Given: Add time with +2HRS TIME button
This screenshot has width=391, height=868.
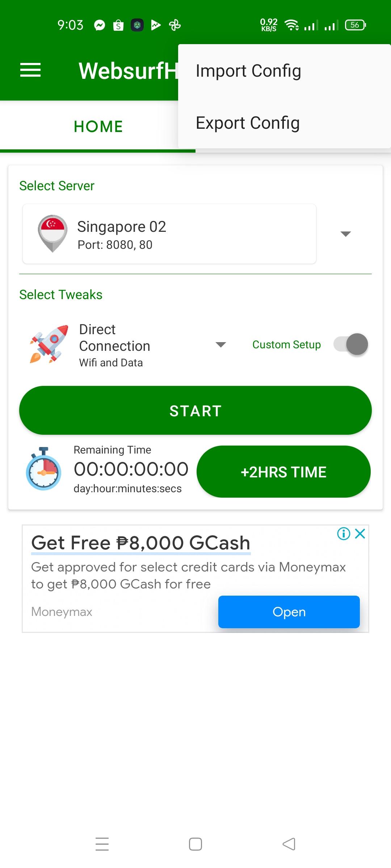Looking at the screenshot, I should [x=283, y=472].
